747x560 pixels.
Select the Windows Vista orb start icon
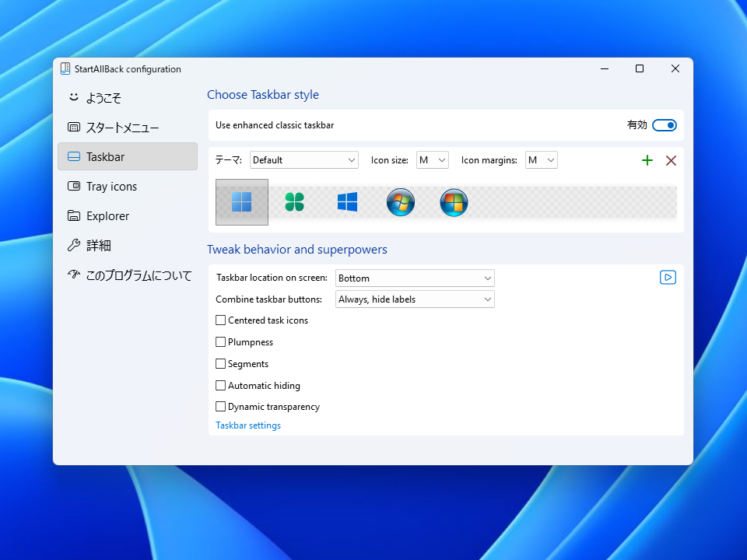tap(454, 202)
